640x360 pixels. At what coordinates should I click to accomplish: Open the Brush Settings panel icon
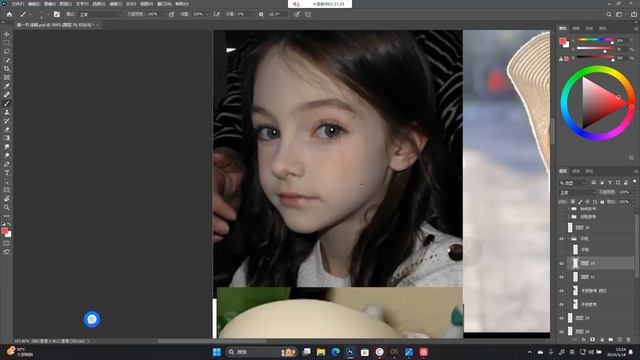click(x=57, y=14)
